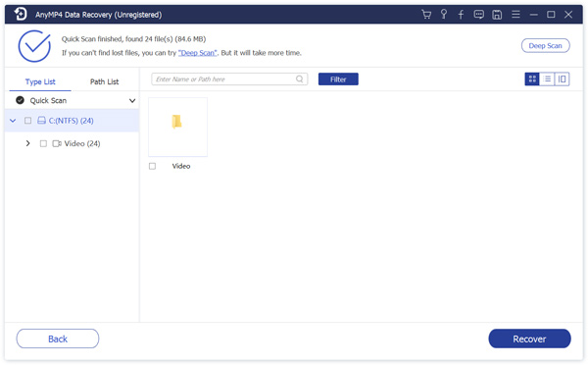Image resolution: width=588 pixels, height=365 pixels.
Task: Select the Type List tab
Action: click(x=40, y=81)
